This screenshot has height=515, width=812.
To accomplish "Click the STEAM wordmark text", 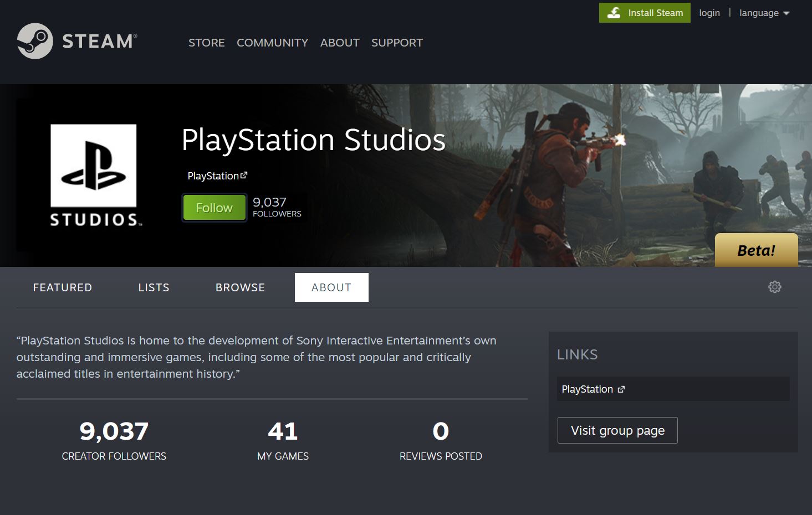I will coord(99,42).
